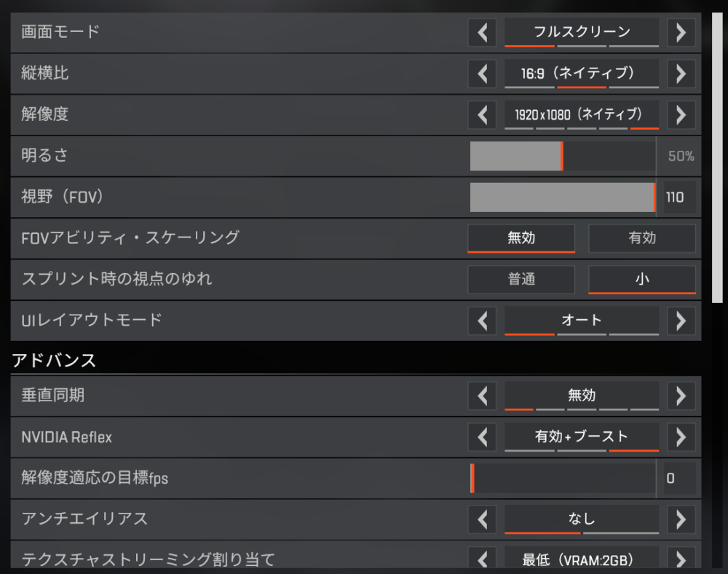Click the 16:9（ネイティブ）aspect ratio selector
728x574 pixels.
point(582,74)
